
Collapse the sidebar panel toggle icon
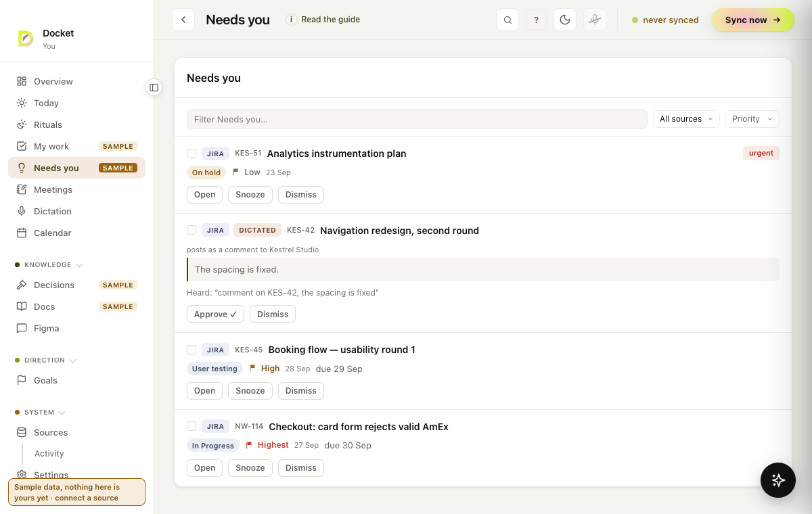[x=154, y=87]
